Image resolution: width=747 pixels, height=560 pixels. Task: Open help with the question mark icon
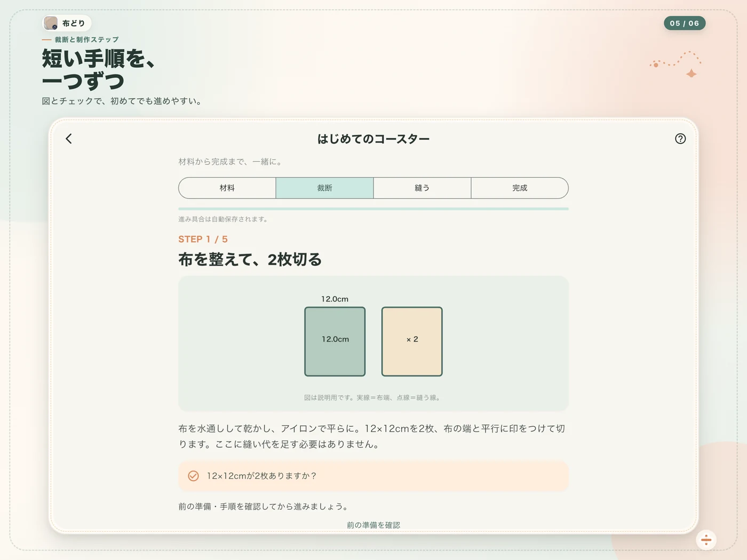pyautogui.click(x=680, y=139)
